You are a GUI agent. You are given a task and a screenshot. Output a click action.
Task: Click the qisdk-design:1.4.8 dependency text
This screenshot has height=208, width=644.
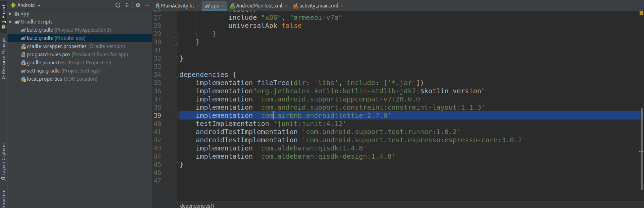[x=326, y=156]
